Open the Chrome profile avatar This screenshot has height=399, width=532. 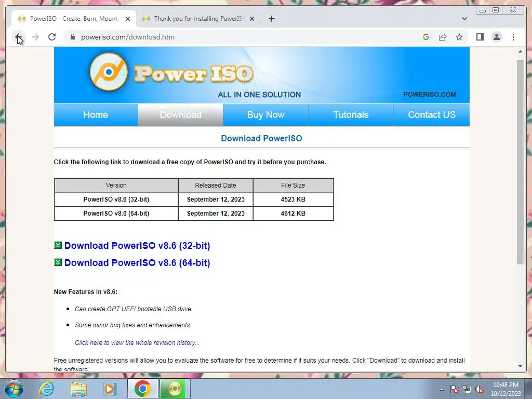[x=496, y=37]
